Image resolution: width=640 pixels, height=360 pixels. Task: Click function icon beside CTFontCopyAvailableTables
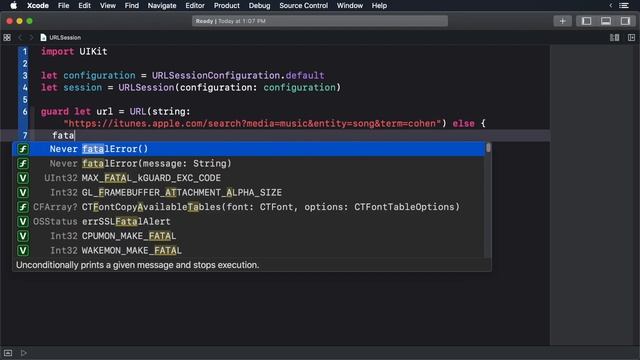coord(23,207)
